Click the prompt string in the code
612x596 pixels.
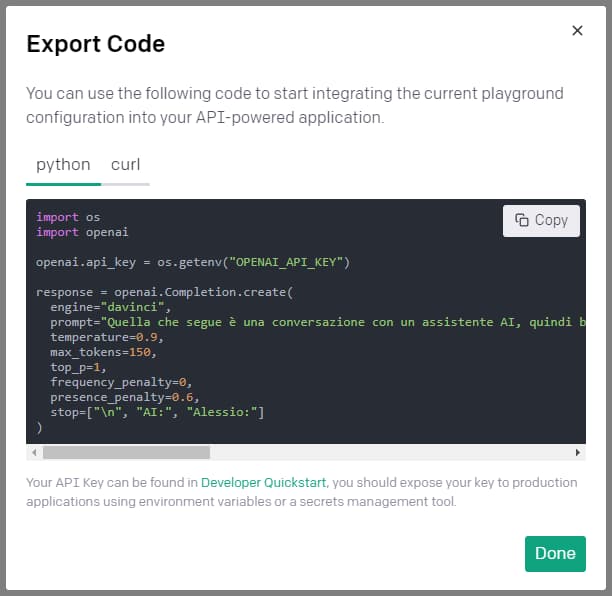pyautogui.click(x=340, y=322)
